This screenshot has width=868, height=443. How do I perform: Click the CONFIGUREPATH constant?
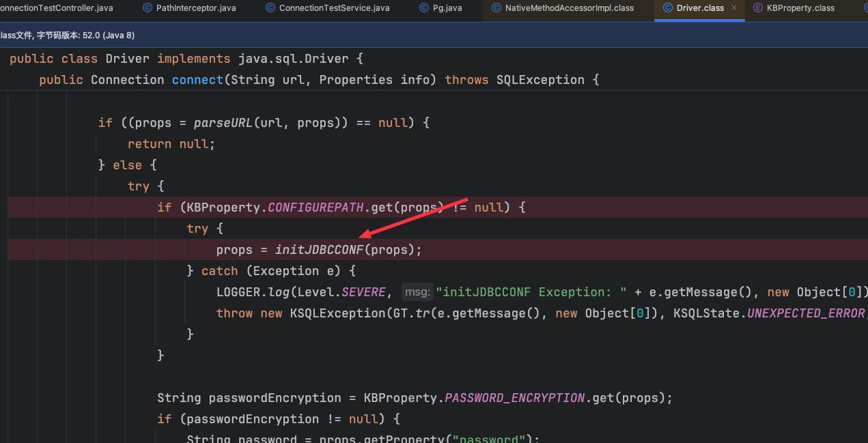(316, 208)
